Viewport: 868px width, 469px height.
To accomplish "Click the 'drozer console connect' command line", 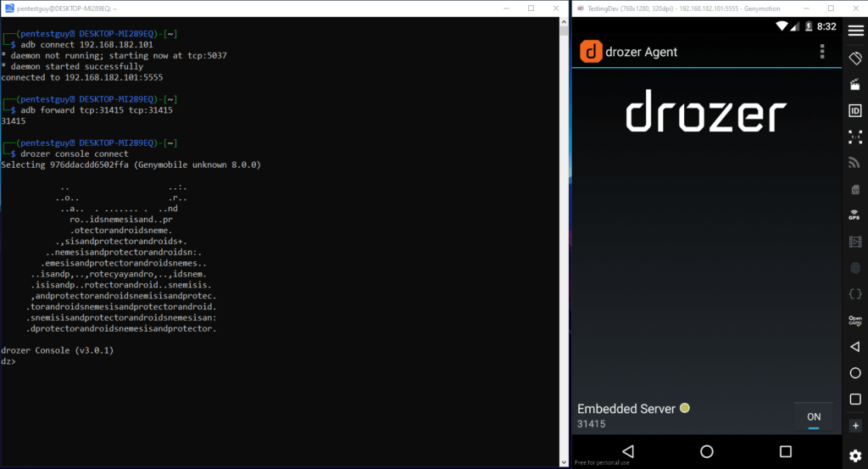I will tap(75, 154).
